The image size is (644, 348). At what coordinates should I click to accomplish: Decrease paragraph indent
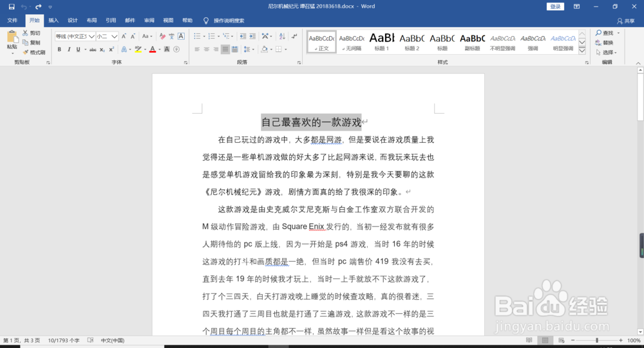click(243, 36)
